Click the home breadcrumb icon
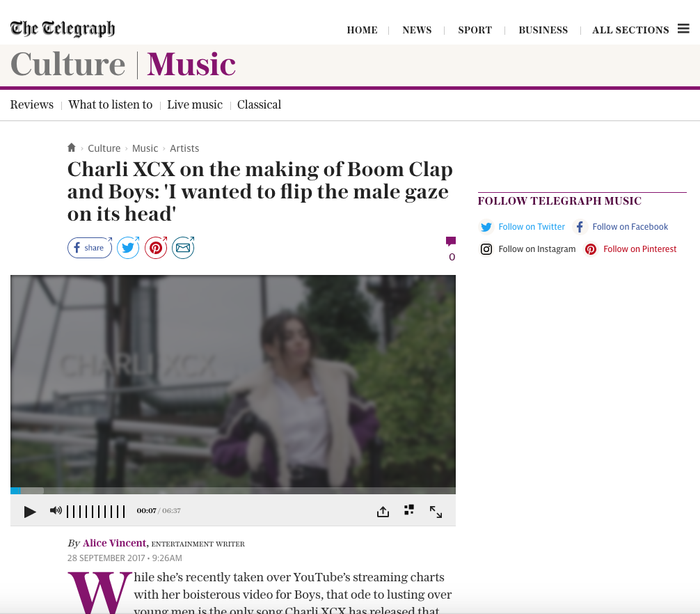Viewport: 700px width, 614px height. pos(72,148)
